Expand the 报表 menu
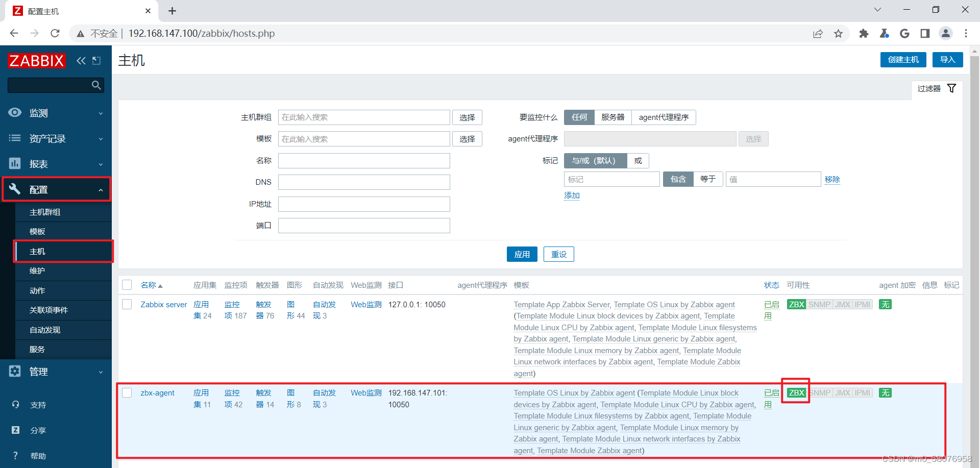The height and width of the screenshot is (468, 980). pos(101,164)
